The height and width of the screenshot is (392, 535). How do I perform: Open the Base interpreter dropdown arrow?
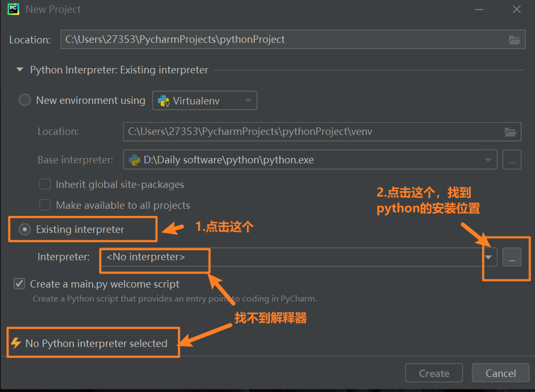[x=488, y=160]
